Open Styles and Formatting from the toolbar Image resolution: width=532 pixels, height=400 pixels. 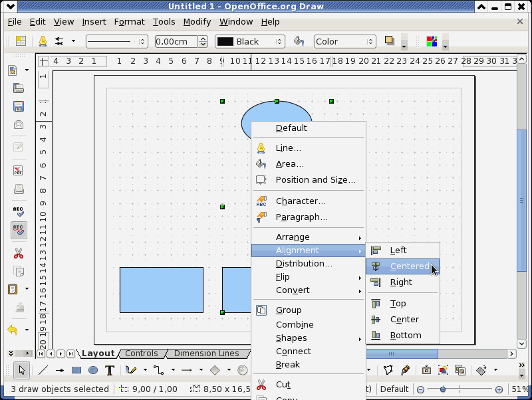tap(21, 41)
